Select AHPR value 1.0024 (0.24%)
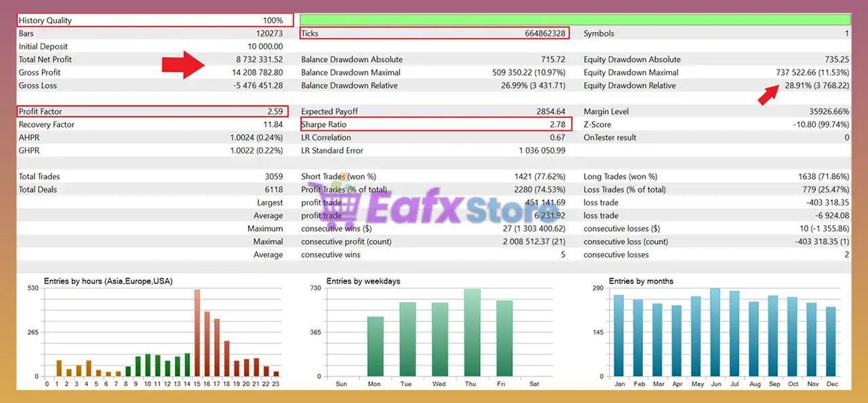Viewport: 868px width, 403px height. pyautogui.click(x=256, y=138)
